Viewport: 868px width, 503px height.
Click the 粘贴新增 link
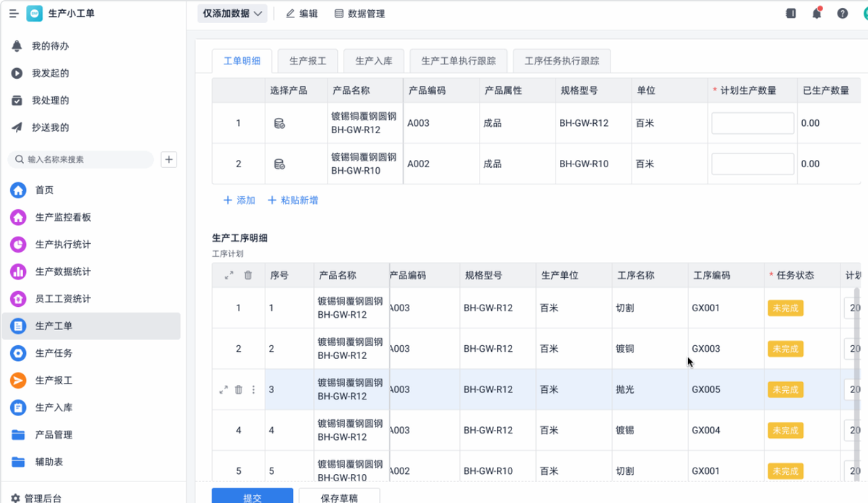(293, 200)
